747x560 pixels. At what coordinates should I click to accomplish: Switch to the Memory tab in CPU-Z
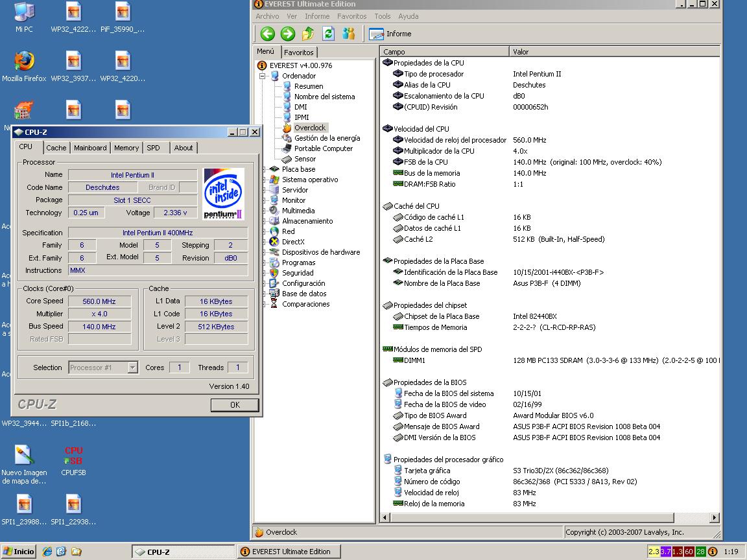(126, 148)
